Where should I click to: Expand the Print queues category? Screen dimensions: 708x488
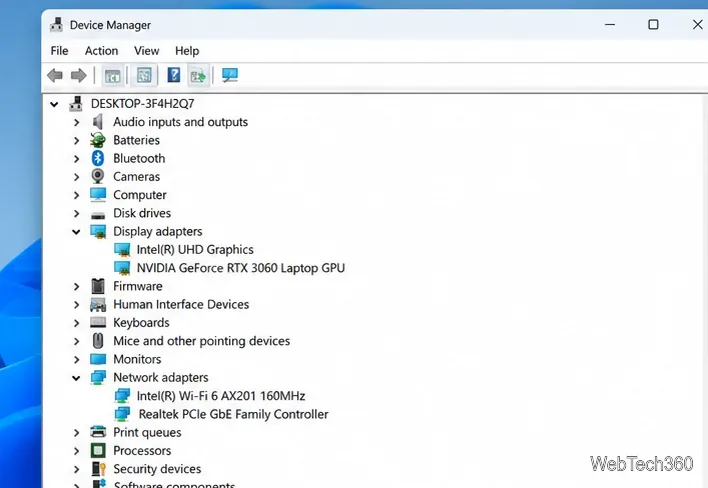77,432
